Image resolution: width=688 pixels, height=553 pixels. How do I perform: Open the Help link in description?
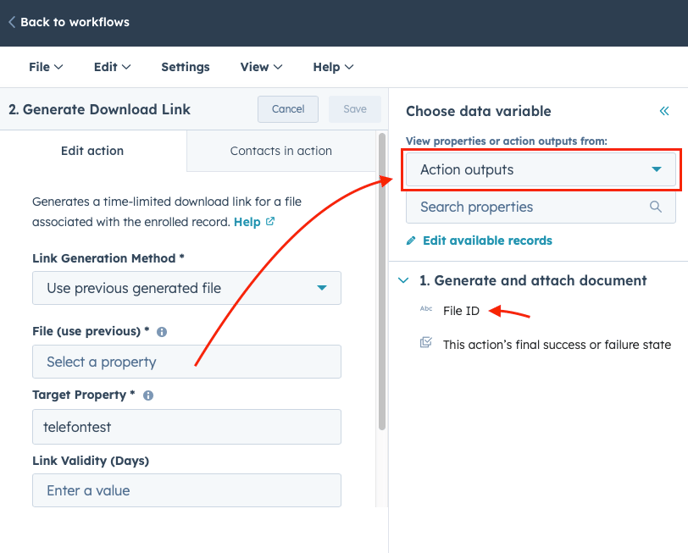click(x=247, y=222)
